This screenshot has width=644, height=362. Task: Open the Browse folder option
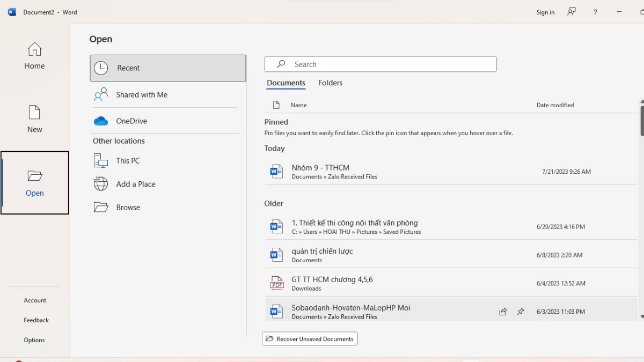tap(128, 208)
